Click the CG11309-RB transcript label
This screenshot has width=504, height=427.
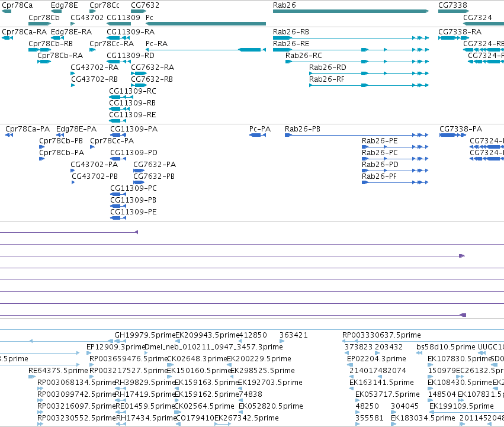tap(133, 103)
